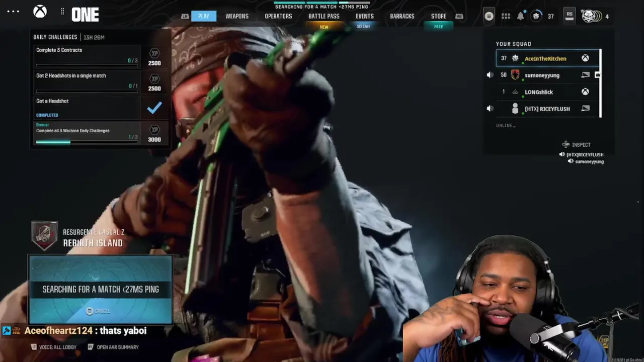Viewport: 644px width, 362px height.
Task: Cancel the match search
Action: click(98, 311)
